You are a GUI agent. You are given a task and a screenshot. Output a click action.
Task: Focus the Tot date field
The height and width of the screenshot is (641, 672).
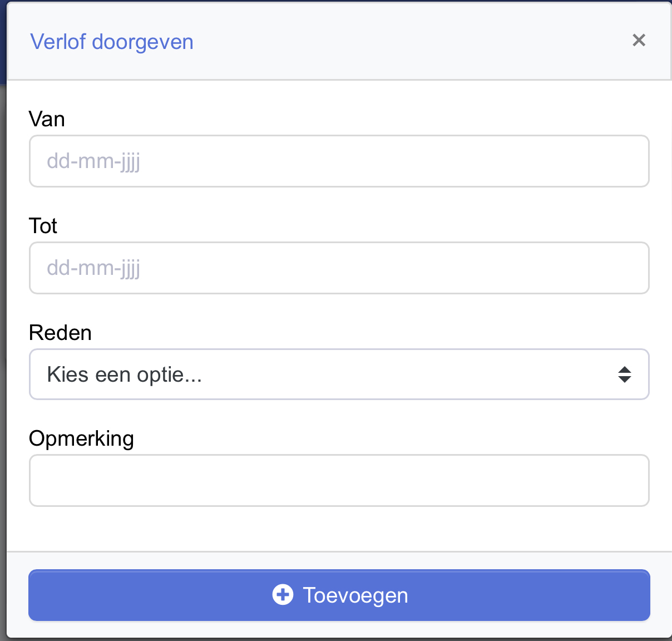pyautogui.click(x=339, y=268)
